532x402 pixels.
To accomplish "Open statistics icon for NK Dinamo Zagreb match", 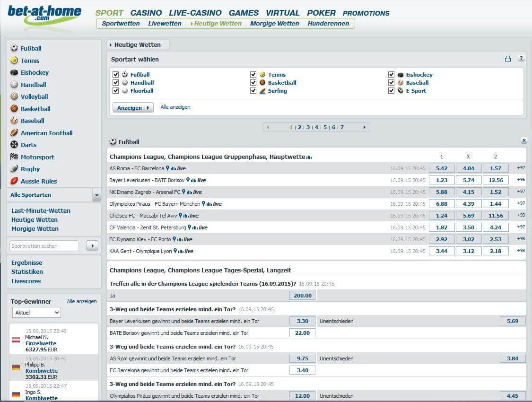I will [189, 192].
